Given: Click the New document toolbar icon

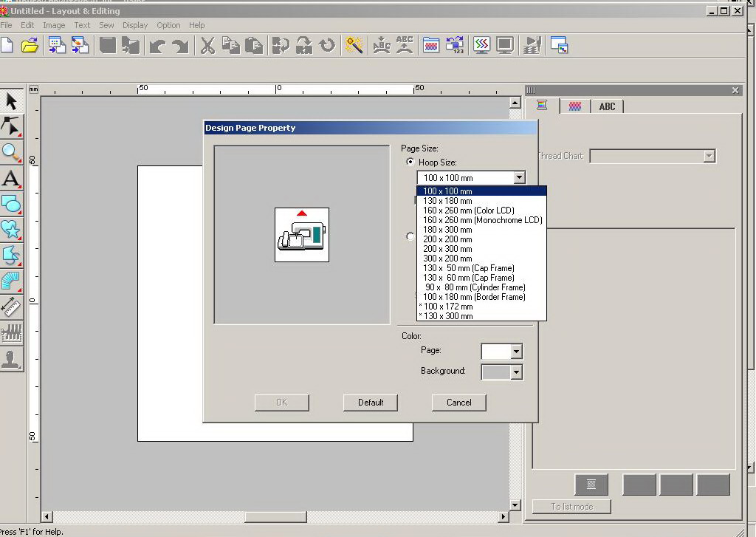Looking at the screenshot, I should (x=7, y=46).
